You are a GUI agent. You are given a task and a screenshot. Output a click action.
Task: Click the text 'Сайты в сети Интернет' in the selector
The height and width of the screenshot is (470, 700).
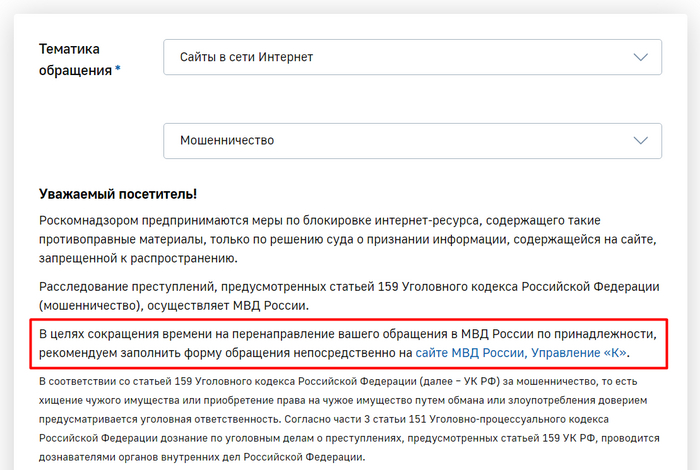246,57
